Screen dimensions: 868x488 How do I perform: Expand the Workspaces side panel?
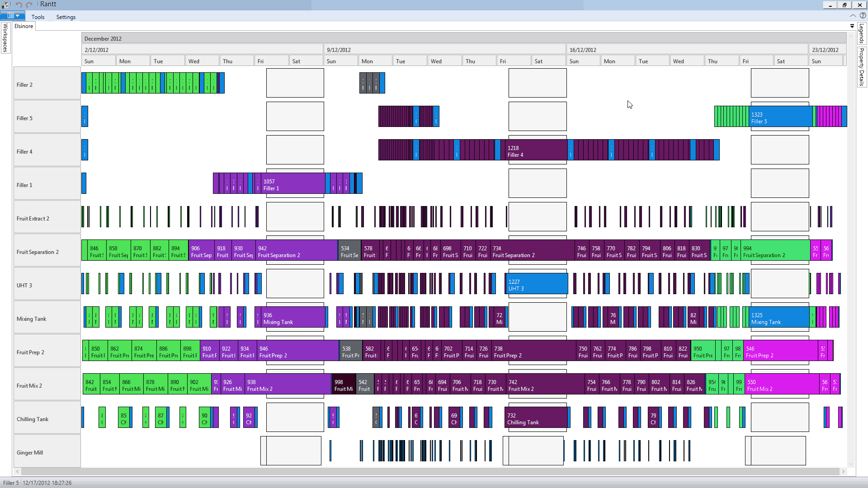point(5,38)
